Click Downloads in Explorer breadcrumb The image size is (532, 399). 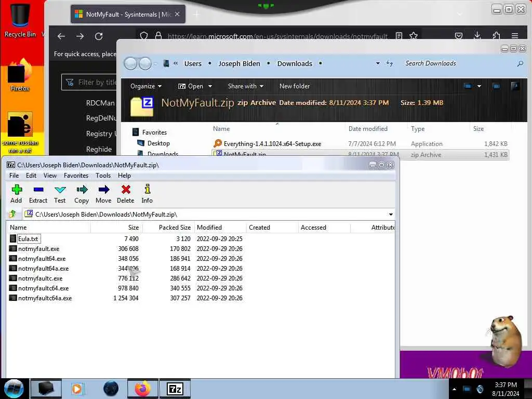click(295, 63)
